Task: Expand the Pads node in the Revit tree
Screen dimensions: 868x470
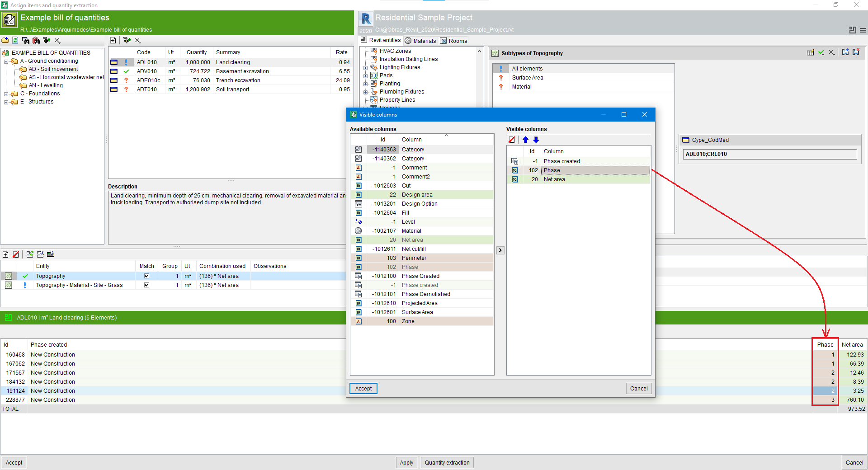Action: [x=366, y=76]
